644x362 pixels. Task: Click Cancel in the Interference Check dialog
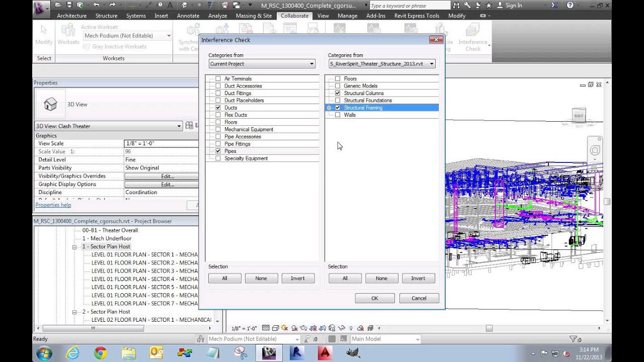[419, 298]
